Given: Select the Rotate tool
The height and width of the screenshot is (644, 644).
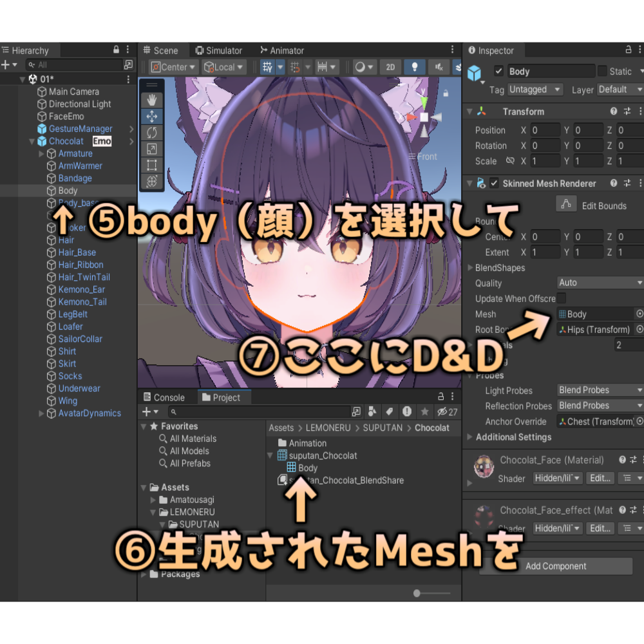Looking at the screenshot, I should coord(151,133).
